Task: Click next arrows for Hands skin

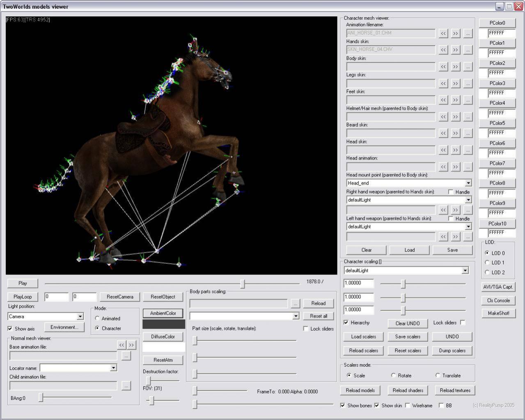Action: click(455, 50)
